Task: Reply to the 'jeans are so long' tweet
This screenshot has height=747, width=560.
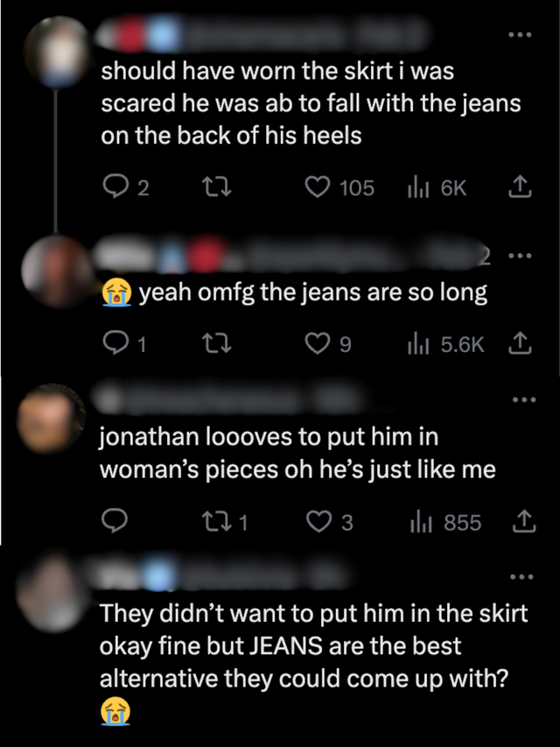Action: pos(114,344)
